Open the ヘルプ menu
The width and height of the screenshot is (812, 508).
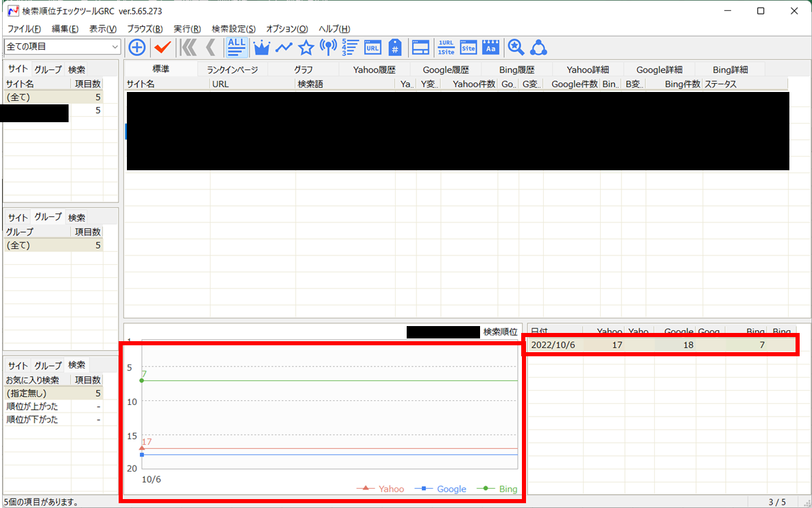[x=334, y=29]
